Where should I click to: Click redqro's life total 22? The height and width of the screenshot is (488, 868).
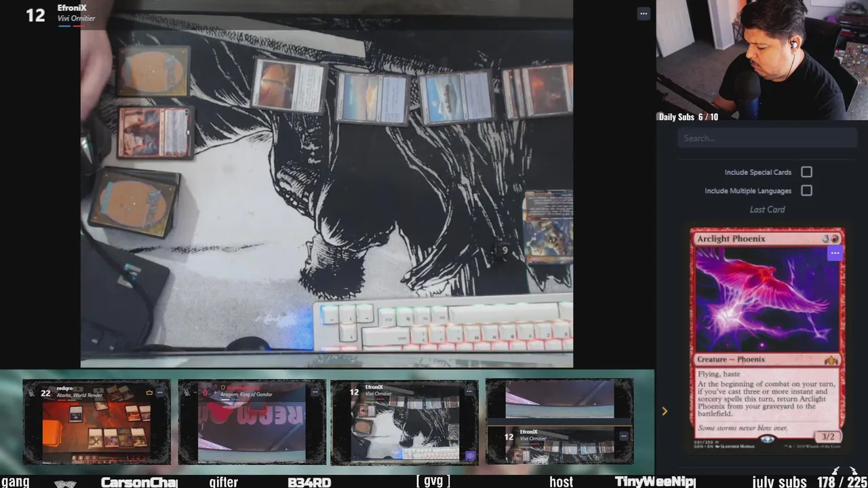45,393
